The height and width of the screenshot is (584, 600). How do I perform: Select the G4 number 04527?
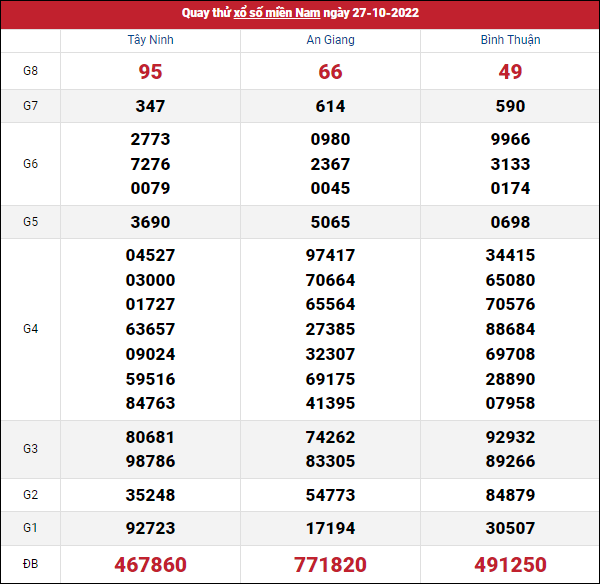tap(150, 255)
